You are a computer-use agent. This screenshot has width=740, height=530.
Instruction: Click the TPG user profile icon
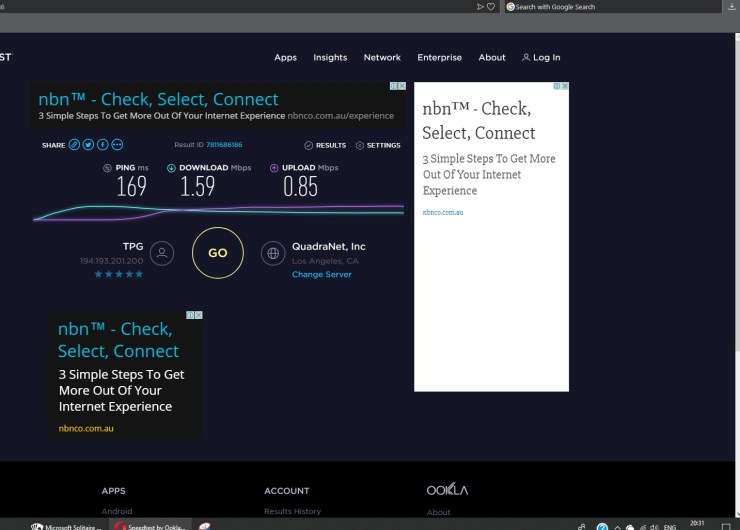[162, 253]
